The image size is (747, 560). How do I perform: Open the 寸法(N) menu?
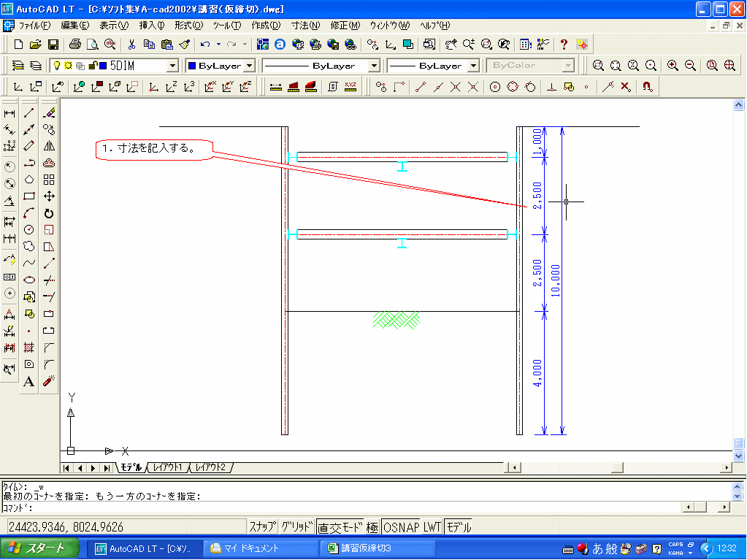click(x=305, y=26)
